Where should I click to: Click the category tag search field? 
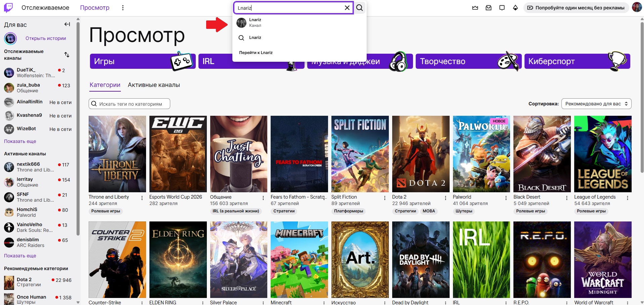pyautogui.click(x=130, y=104)
